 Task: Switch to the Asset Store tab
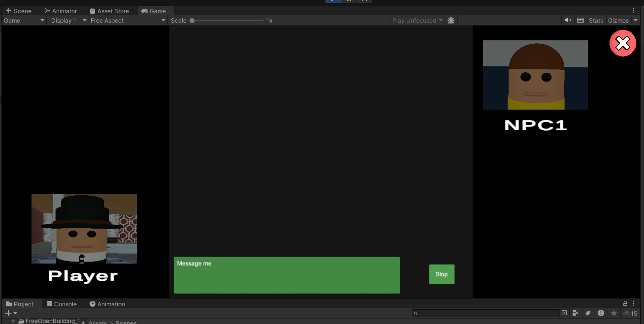pyautogui.click(x=109, y=11)
